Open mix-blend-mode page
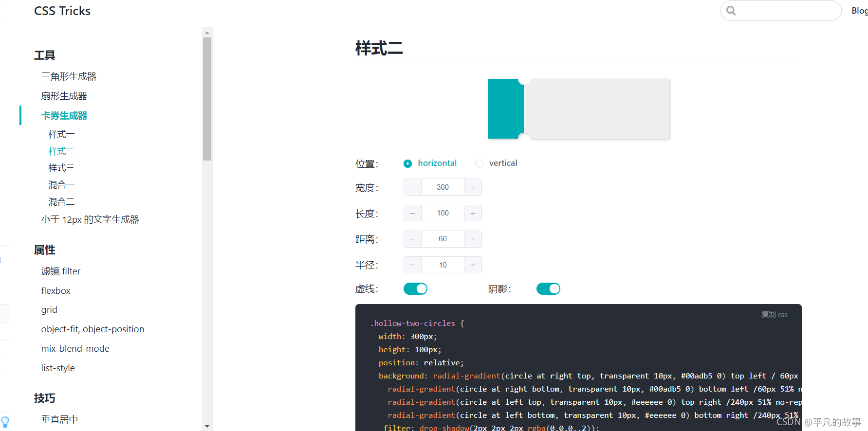This screenshot has width=868, height=431. [75, 349]
